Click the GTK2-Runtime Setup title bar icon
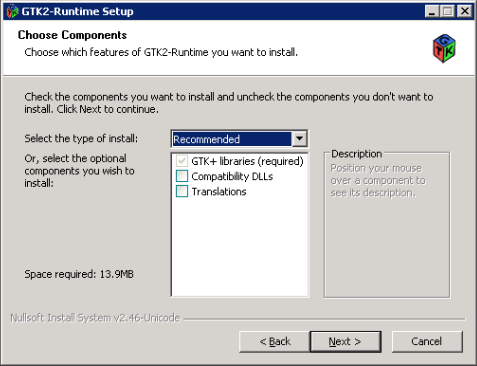477x366 pixels. [x=12, y=11]
